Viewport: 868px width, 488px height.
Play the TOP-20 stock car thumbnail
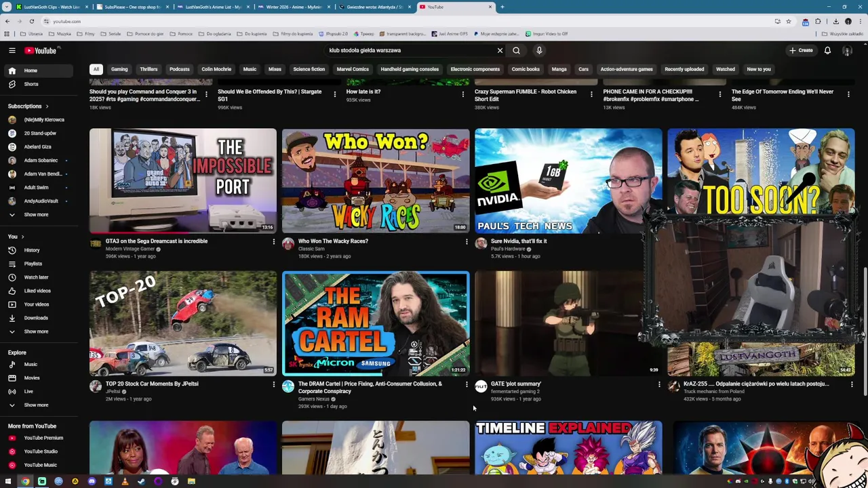183,324
